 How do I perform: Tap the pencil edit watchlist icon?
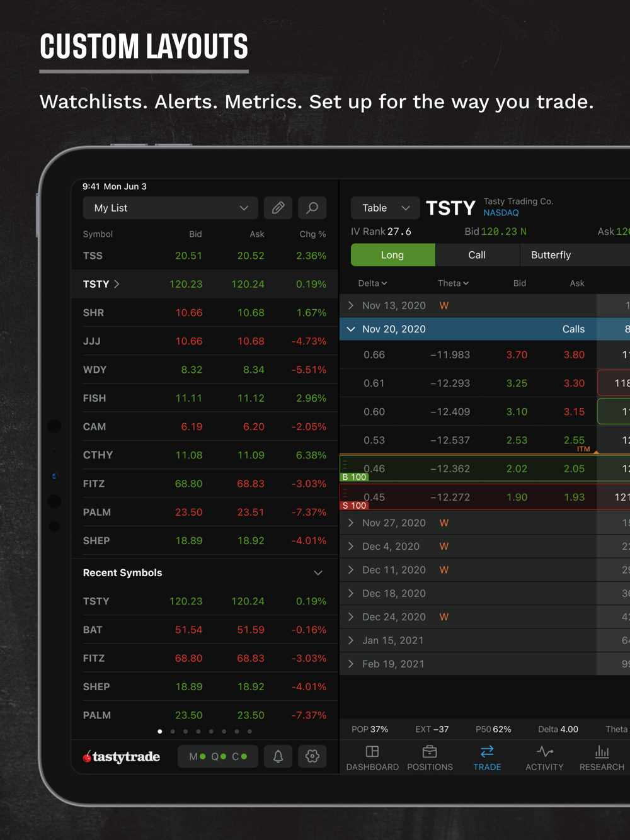[x=278, y=208]
